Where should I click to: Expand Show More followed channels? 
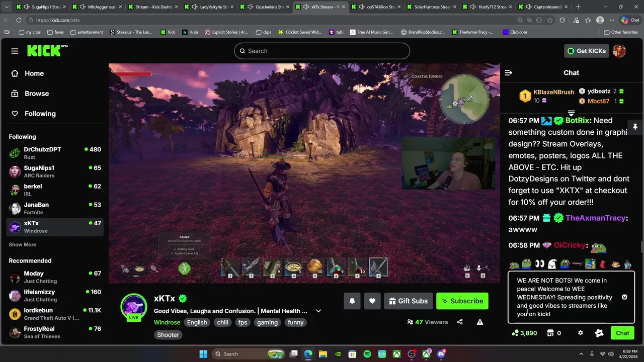click(22, 245)
